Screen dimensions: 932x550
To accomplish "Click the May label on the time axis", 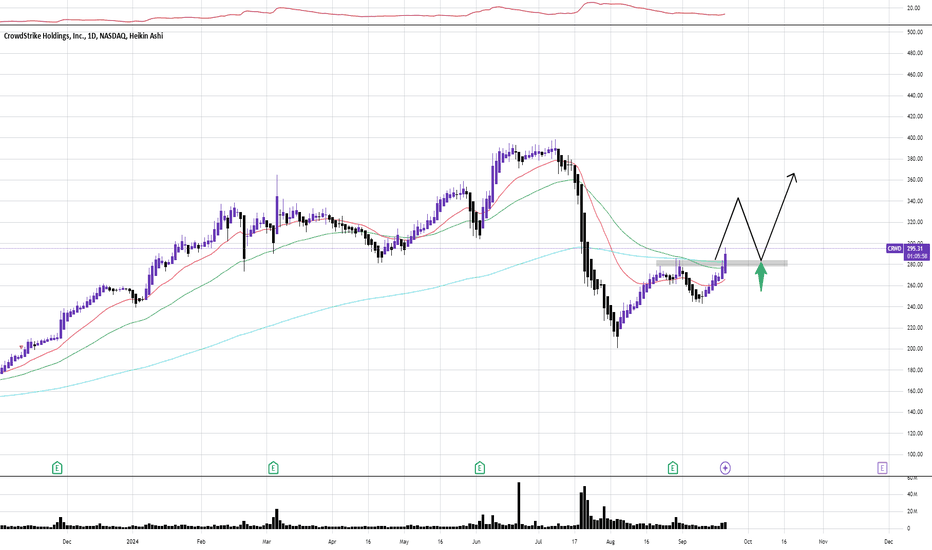I will [x=404, y=542].
